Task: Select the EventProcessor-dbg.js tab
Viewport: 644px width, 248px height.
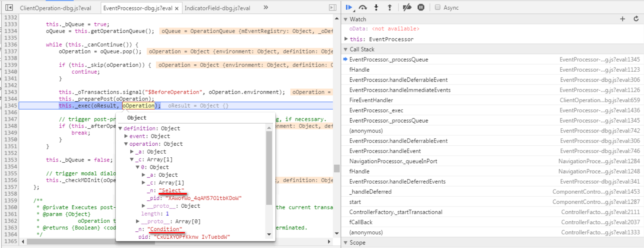Action: 137,8
